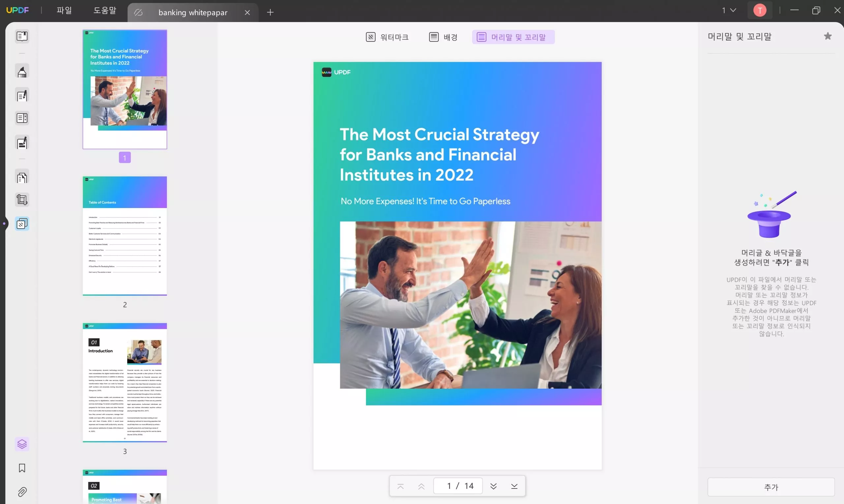Click 추가 button to add header
The height and width of the screenshot is (504, 844).
coord(771,487)
